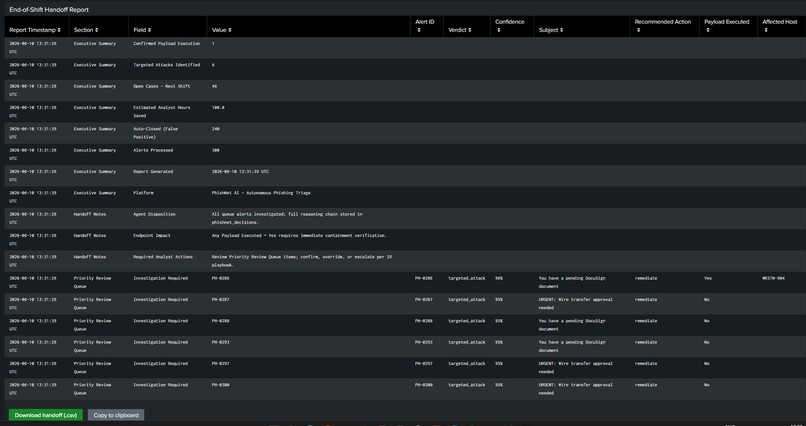Select the 300 alerts processed value
This screenshot has width=806, height=426.
pos(215,150)
